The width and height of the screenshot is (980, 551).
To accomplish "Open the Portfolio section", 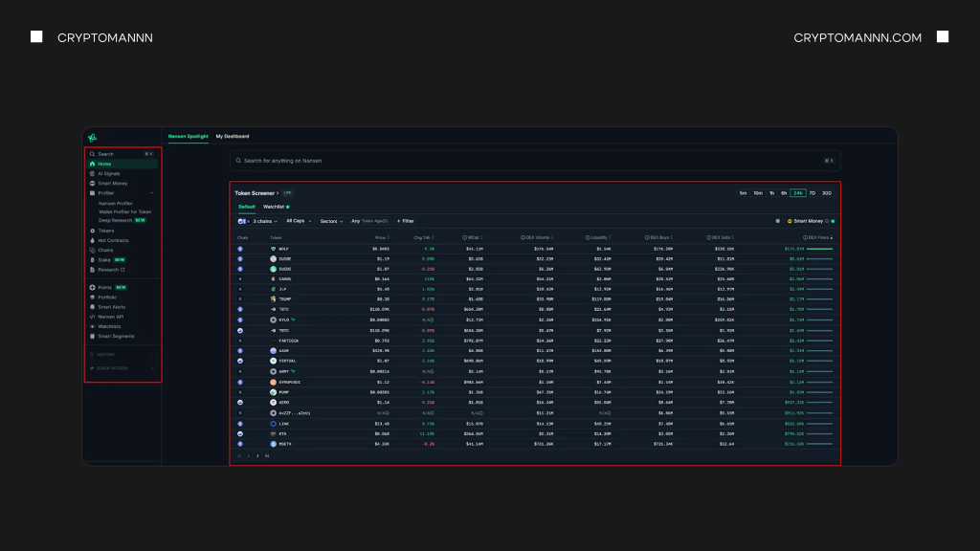I will (x=108, y=298).
